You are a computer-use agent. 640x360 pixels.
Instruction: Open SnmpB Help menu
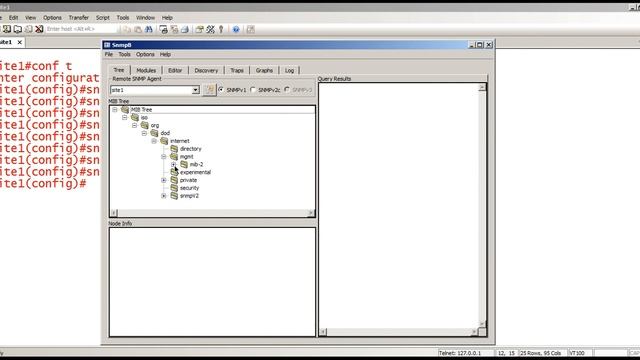165,54
